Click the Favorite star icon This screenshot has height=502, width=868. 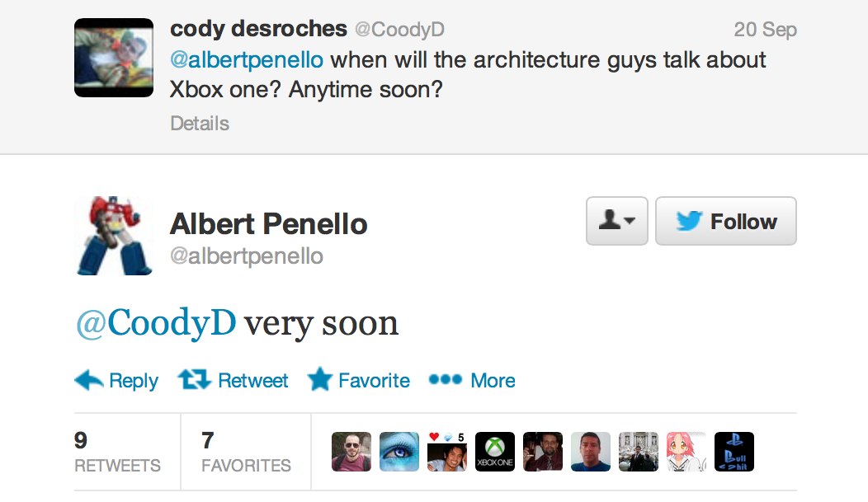pos(320,379)
